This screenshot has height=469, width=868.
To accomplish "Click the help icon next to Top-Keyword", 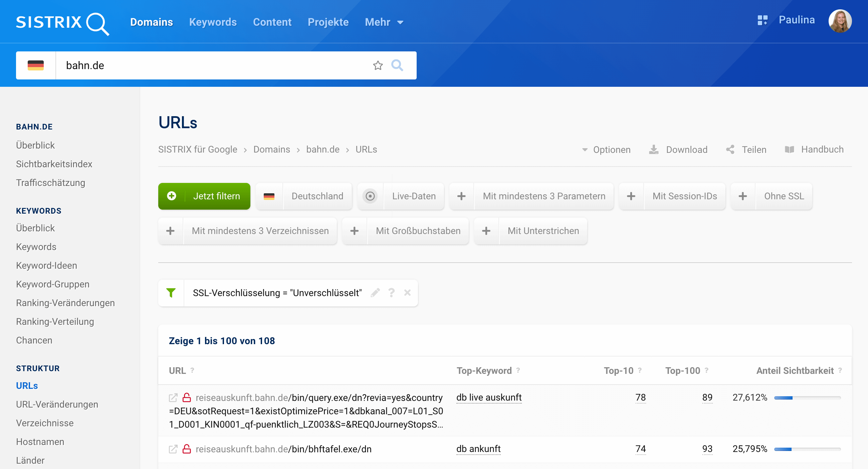I will (x=518, y=370).
